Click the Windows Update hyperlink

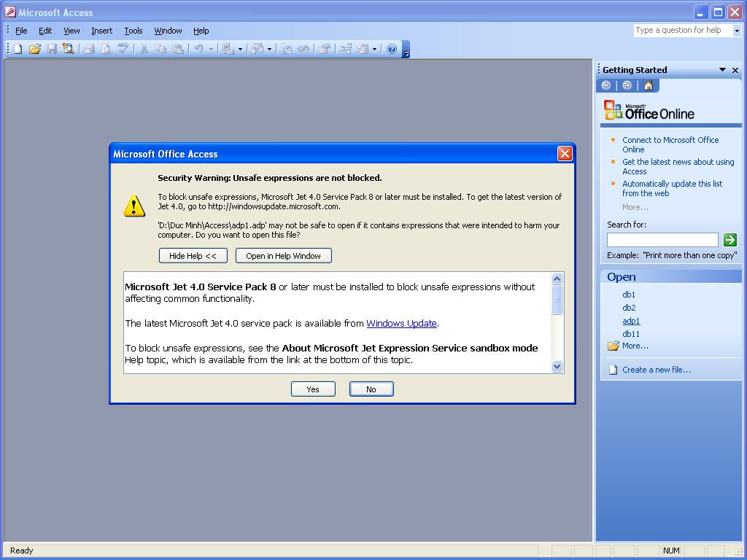click(402, 324)
